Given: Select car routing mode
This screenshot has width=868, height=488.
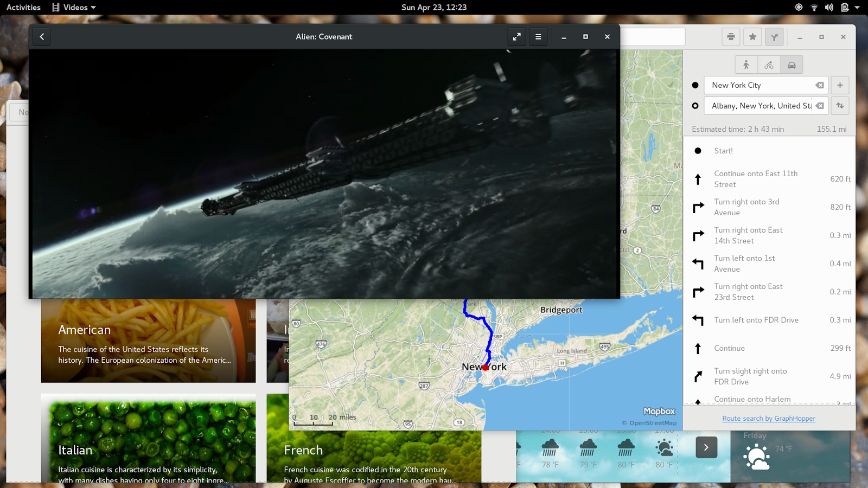Looking at the screenshot, I should coord(792,65).
